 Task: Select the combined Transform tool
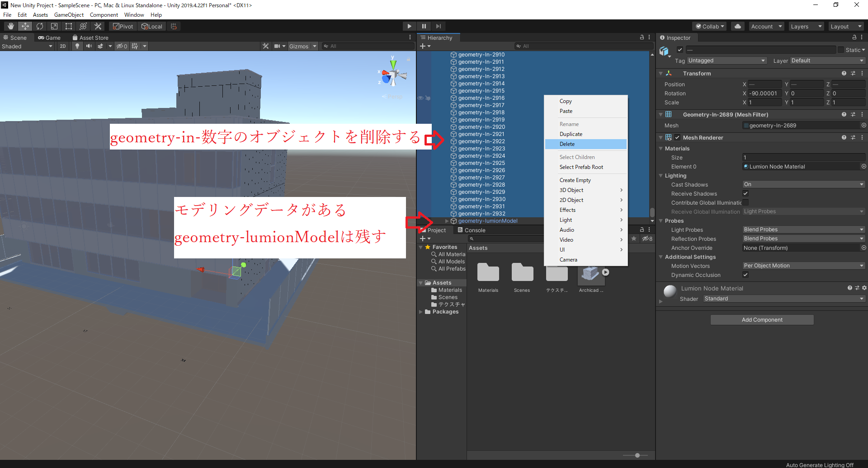pos(83,26)
